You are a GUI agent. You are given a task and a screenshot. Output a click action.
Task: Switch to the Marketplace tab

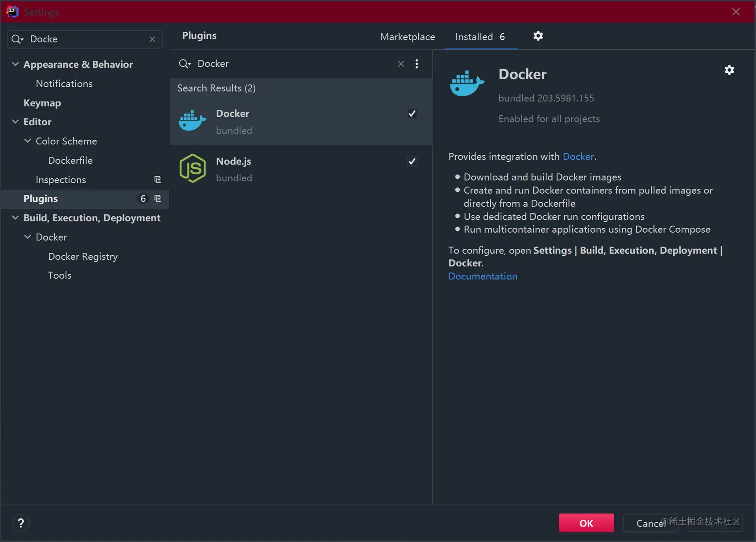pyautogui.click(x=407, y=37)
